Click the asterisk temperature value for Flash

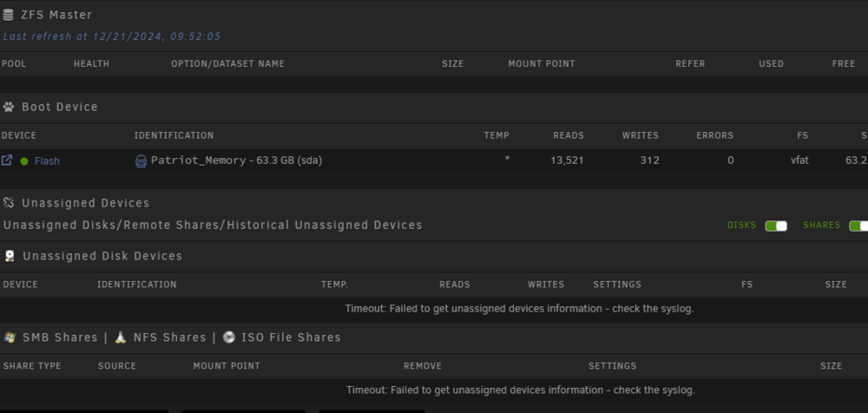pyautogui.click(x=507, y=160)
